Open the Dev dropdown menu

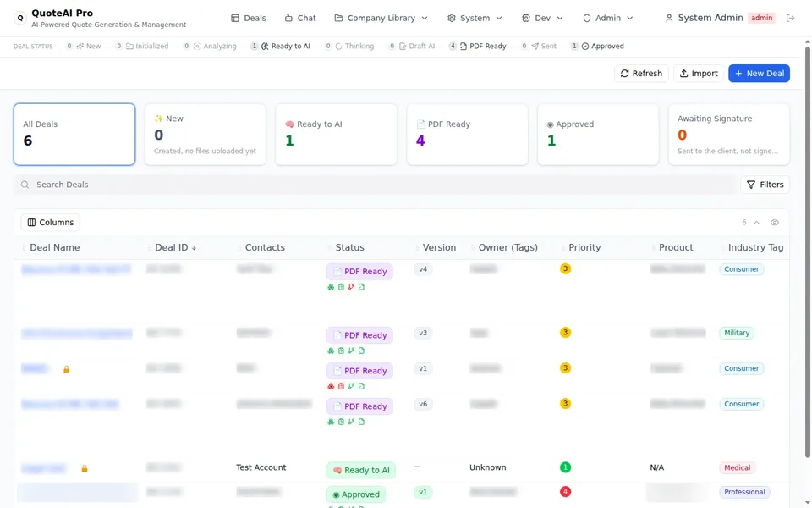[542, 18]
